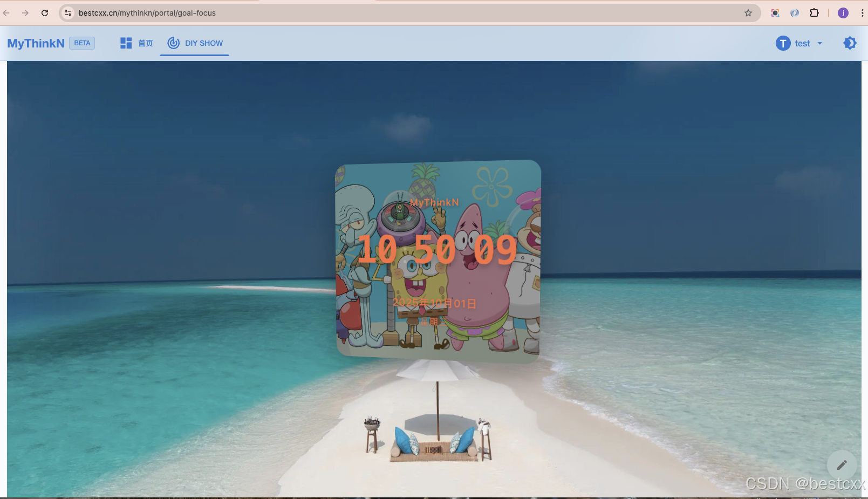The image size is (868, 499).
Task: Click the 10 50 09 clock display
Action: [438, 250]
